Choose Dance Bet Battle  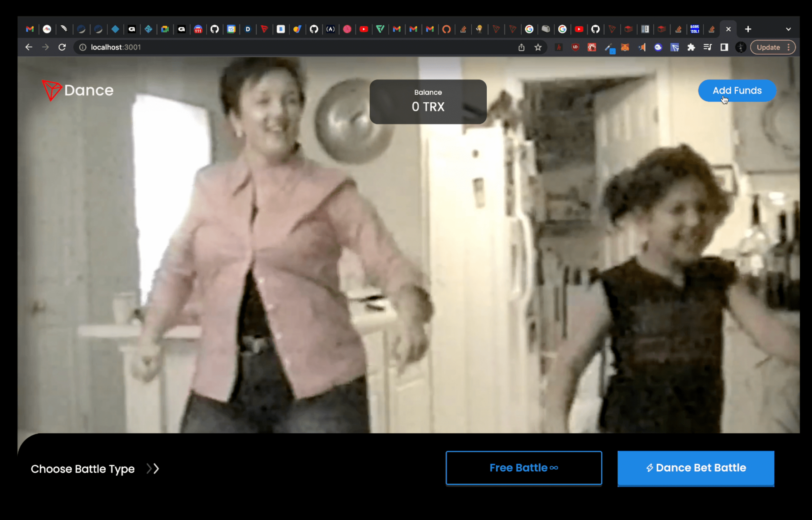click(x=695, y=468)
